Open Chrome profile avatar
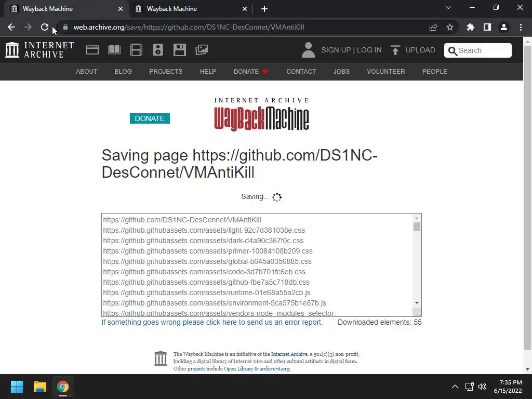 (x=504, y=27)
